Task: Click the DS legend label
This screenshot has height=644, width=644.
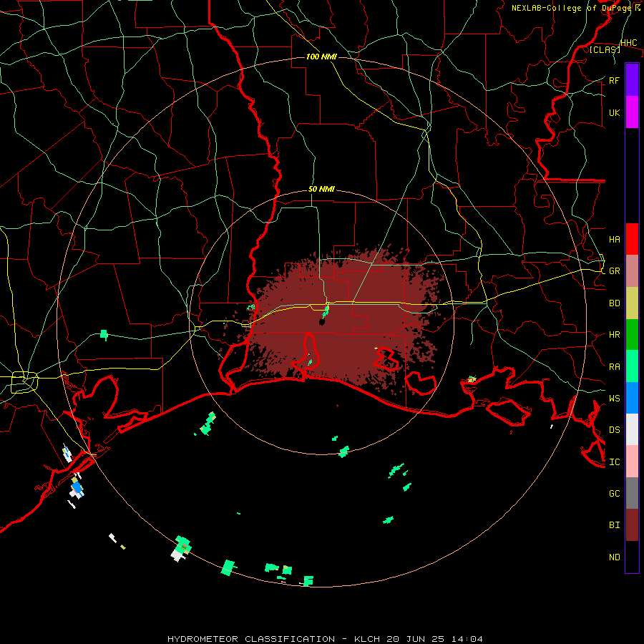Action: click(614, 430)
